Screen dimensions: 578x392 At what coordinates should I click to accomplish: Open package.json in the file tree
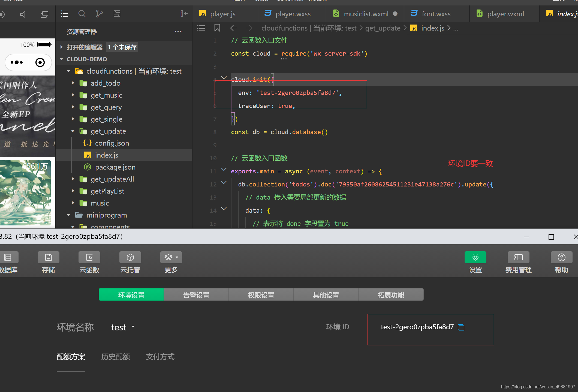[x=124, y=167]
